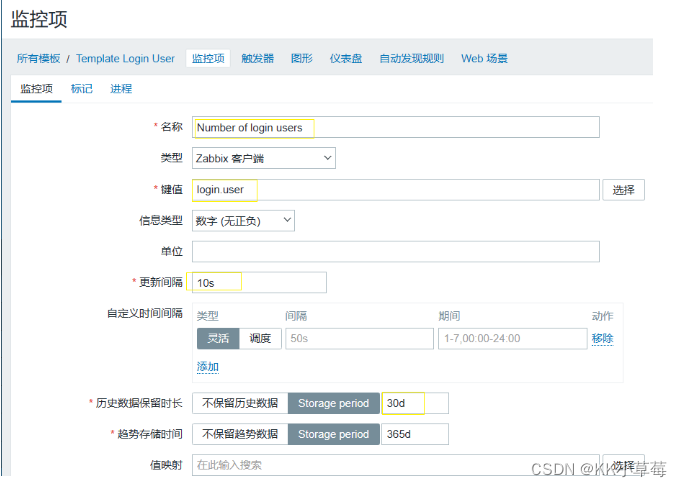Image resolution: width=682 pixels, height=487 pixels.
Task: Open the 所有模板 breadcrumb link
Action: pos(38,58)
